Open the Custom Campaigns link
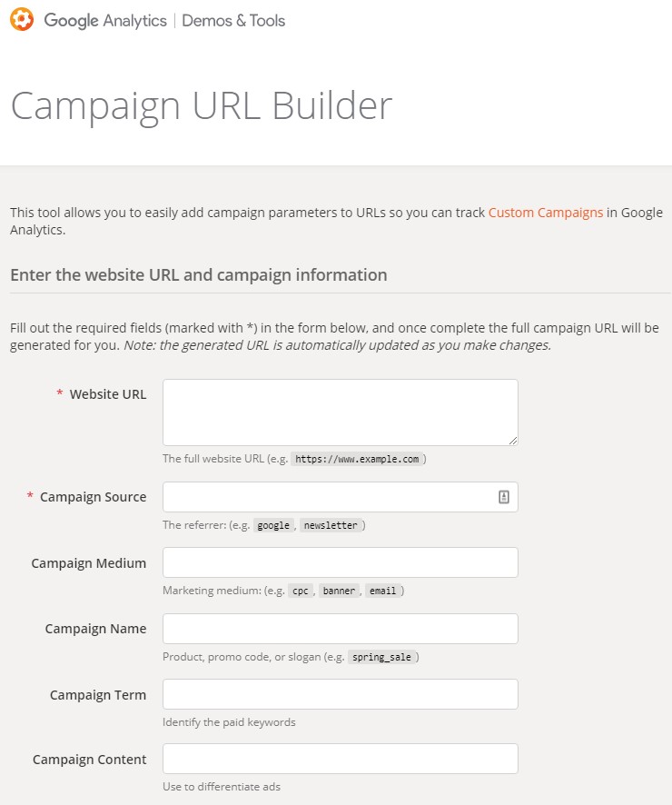 pyautogui.click(x=545, y=213)
